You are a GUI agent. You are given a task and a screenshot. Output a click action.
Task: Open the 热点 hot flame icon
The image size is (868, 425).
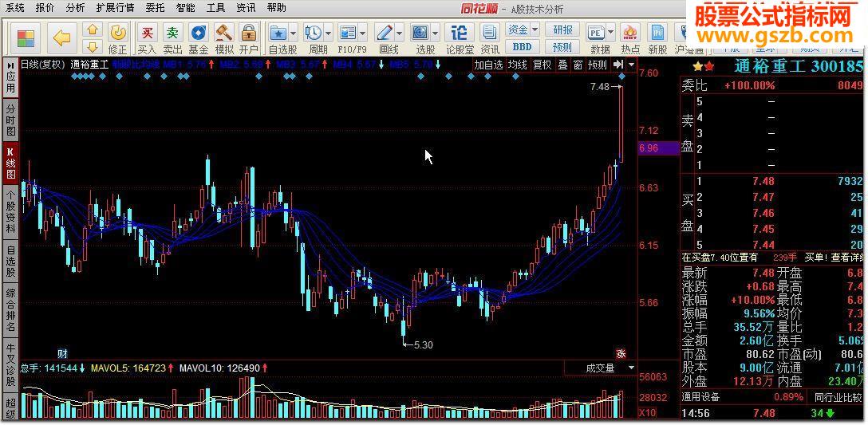pyautogui.click(x=630, y=33)
